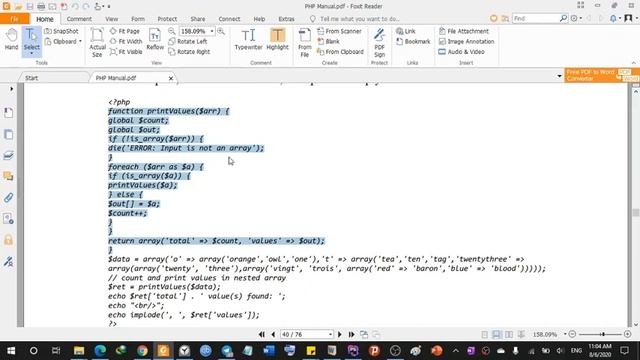This screenshot has width=640, height=360.
Task: Insert a File Attachment
Action: click(x=464, y=31)
